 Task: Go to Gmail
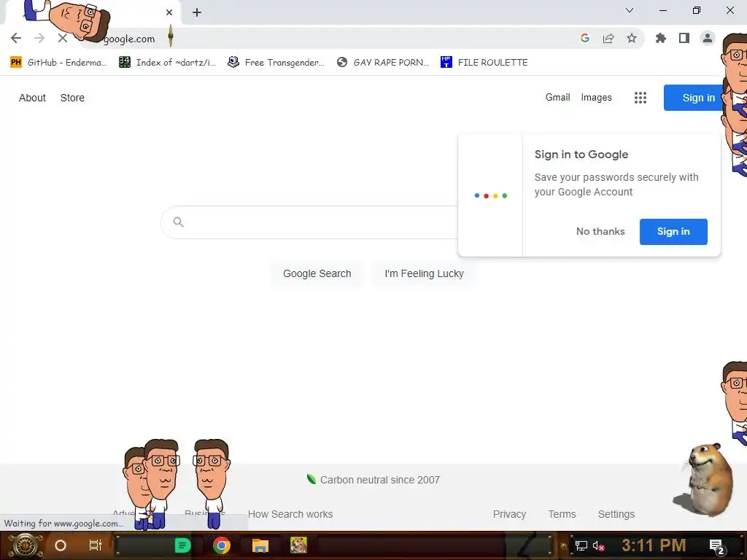coord(557,97)
